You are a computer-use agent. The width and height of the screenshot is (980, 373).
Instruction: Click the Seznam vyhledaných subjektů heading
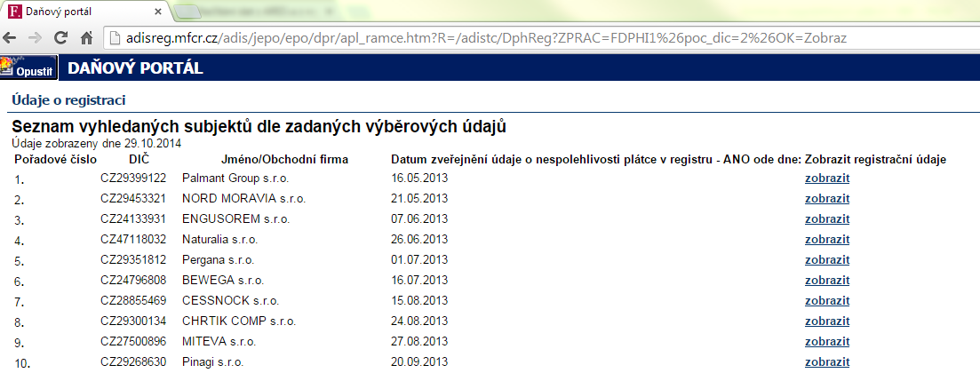(x=259, y=127)
